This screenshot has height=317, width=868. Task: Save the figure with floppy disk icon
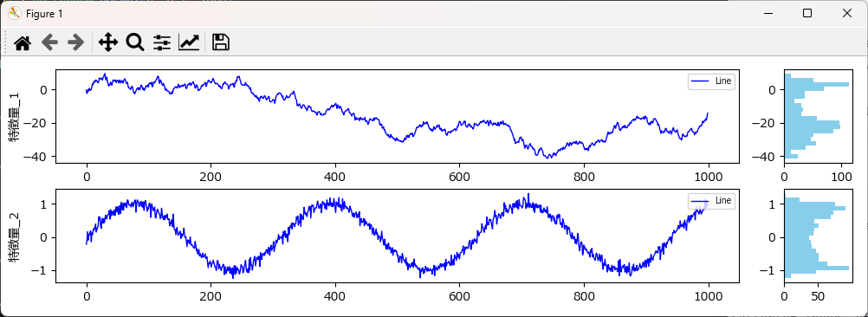pyautogui.click(x=221, y=42)
